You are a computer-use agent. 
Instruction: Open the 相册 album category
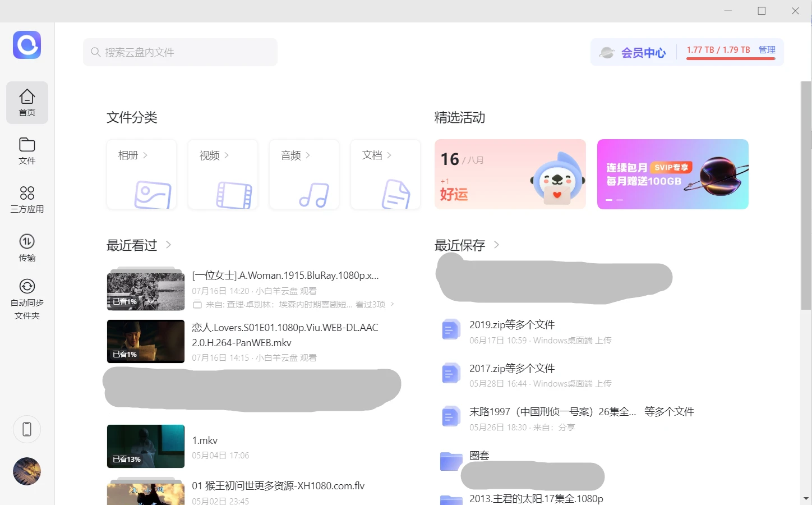pos(142,175)
